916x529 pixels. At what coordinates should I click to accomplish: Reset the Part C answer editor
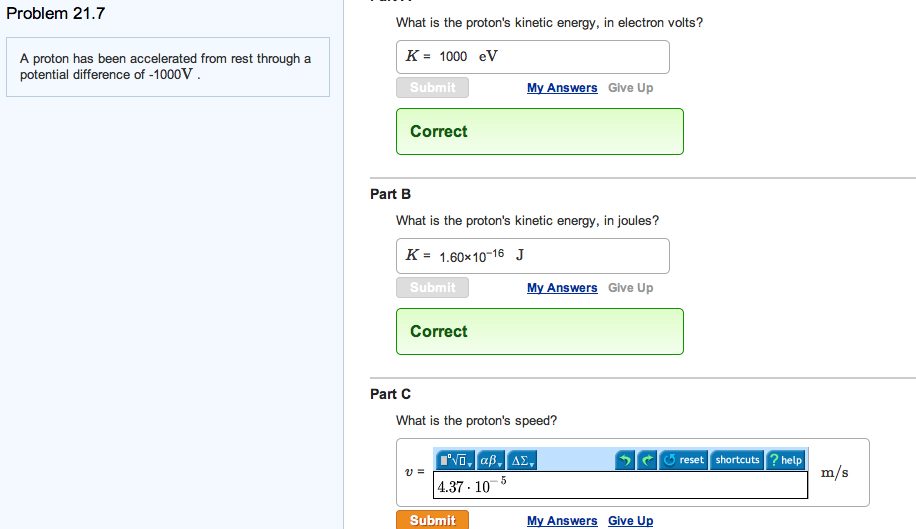(x=684, y=460)
